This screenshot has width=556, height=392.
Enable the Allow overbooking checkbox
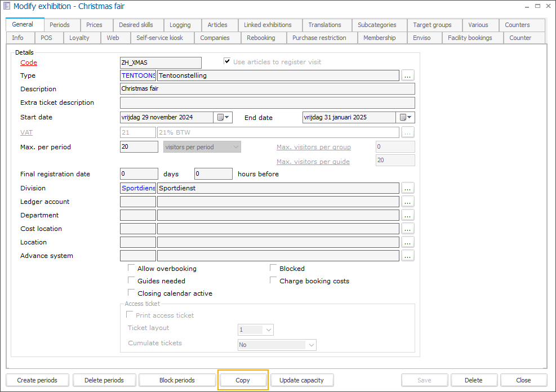(x=132, y=269)
